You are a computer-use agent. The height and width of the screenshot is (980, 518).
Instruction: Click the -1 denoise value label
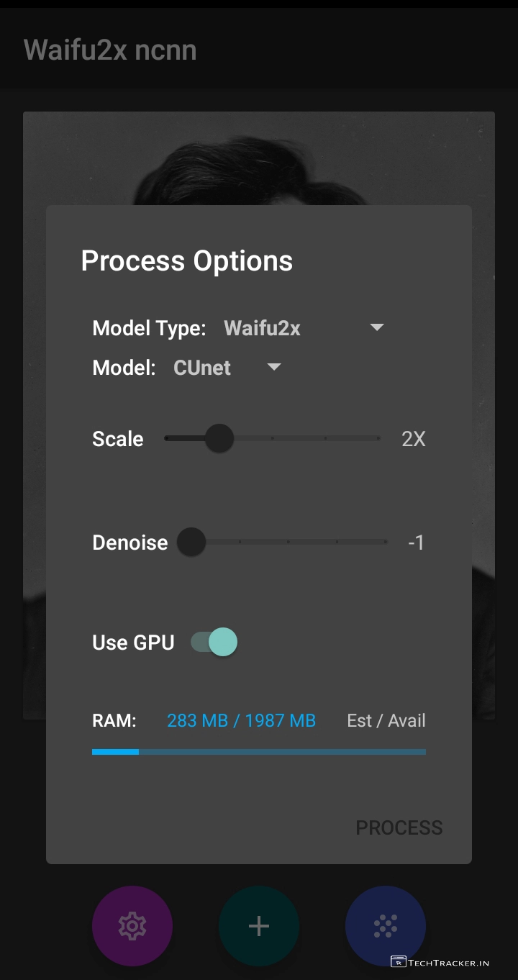click(x=416, y=543)
